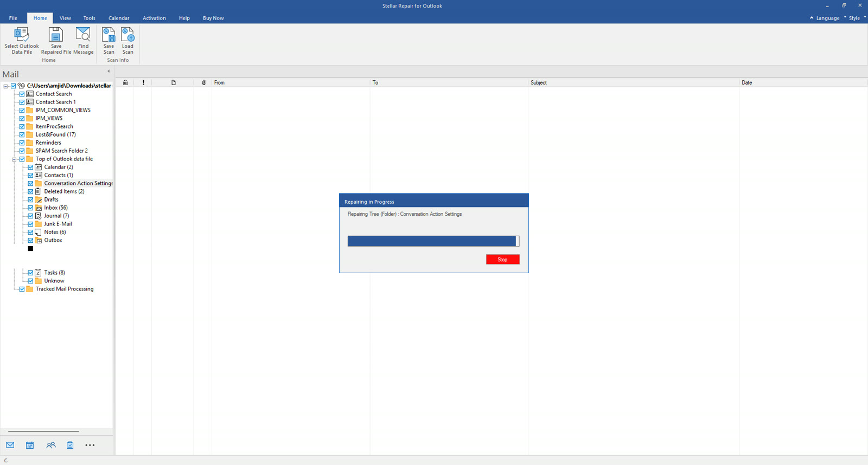Click the Load Scan icon
Screen dimensions: 868x465
[127, 35]
